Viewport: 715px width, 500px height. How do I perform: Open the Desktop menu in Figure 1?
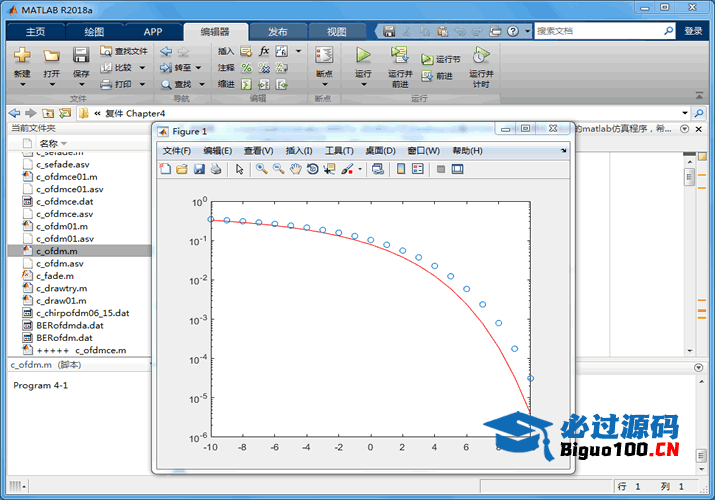tap(380, 151)
